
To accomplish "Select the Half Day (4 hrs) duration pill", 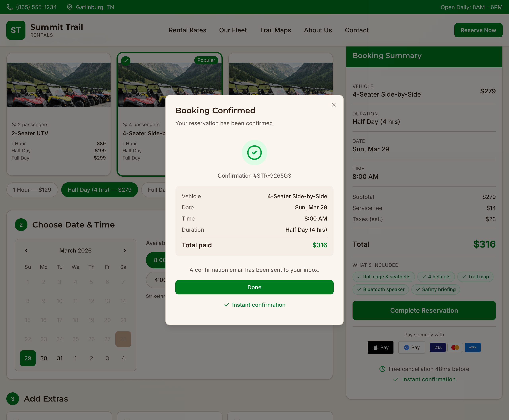I will click(100, 190).
